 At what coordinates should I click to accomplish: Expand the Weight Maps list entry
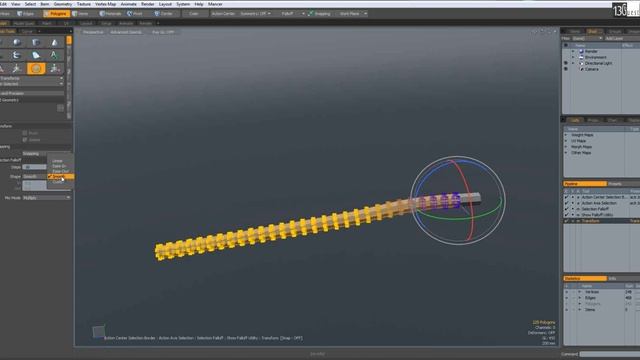pos(566,135)
